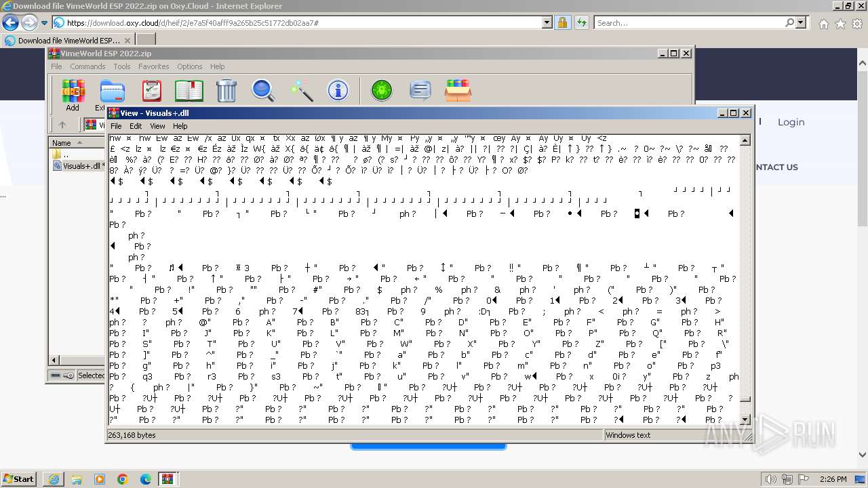Open the viewer window's Edit menu
The width and height of the screenshot is (868, 488).
[x=136, y=126]
